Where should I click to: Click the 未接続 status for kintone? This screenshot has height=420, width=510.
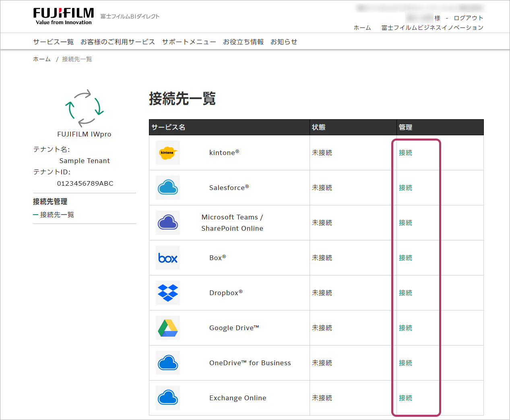(x=322, y=153)
